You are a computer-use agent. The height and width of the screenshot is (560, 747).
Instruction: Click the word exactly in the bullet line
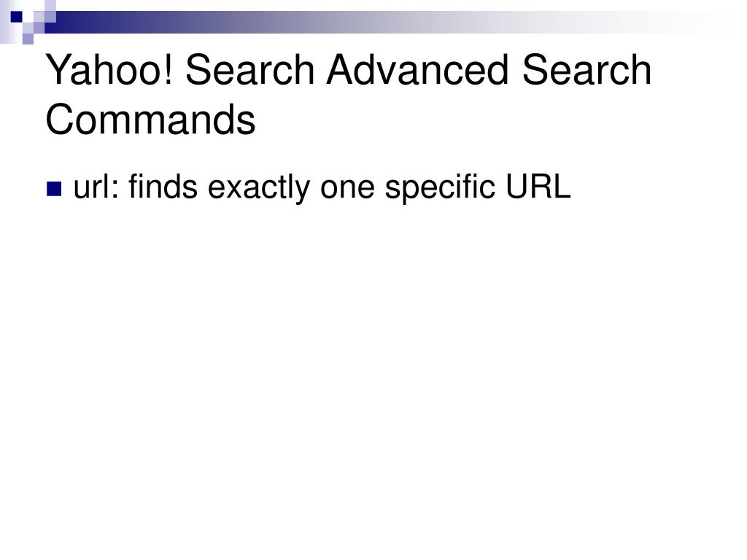259,188
